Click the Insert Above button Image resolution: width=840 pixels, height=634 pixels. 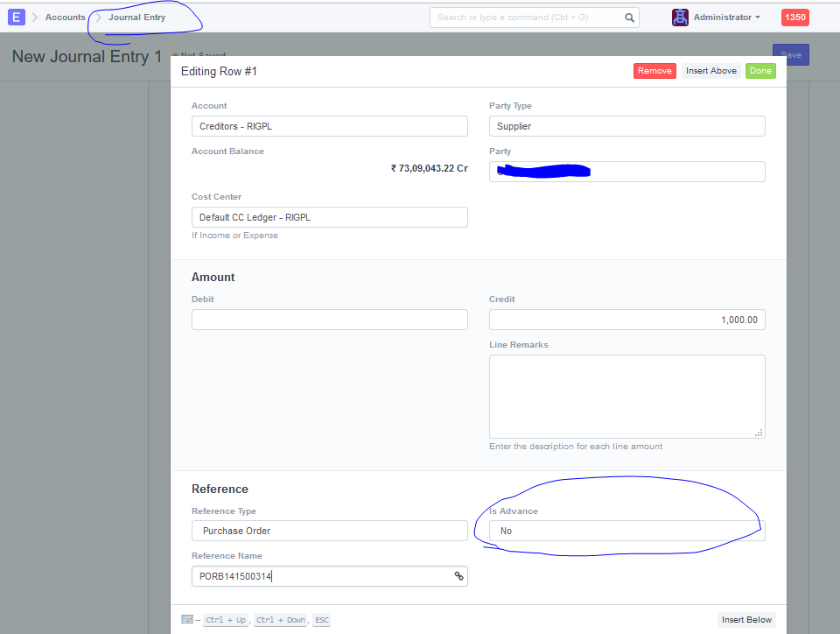pyautogui.click(x=710, y=71)
